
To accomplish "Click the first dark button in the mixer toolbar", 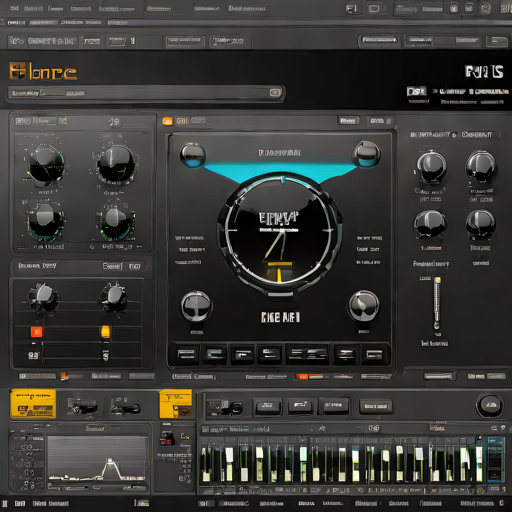I will [x=267, y=406].
